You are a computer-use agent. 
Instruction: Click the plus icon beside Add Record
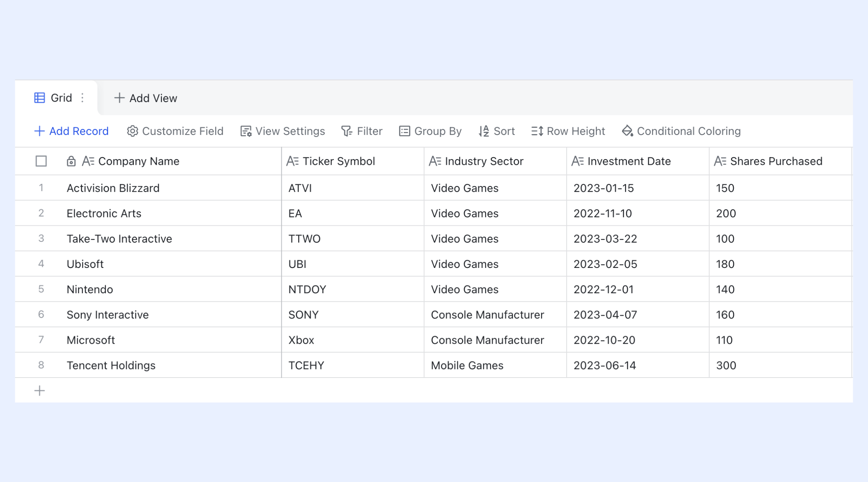click(39, 131)
